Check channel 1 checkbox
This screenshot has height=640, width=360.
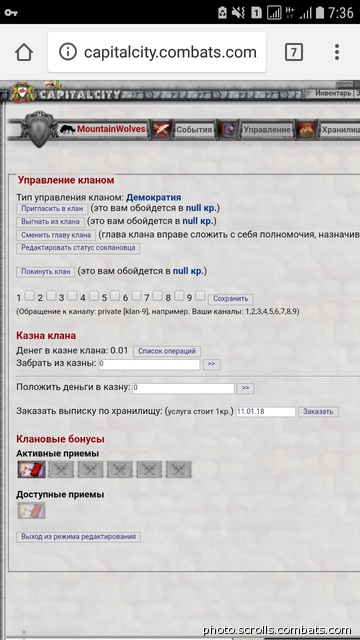coord(29,296)
